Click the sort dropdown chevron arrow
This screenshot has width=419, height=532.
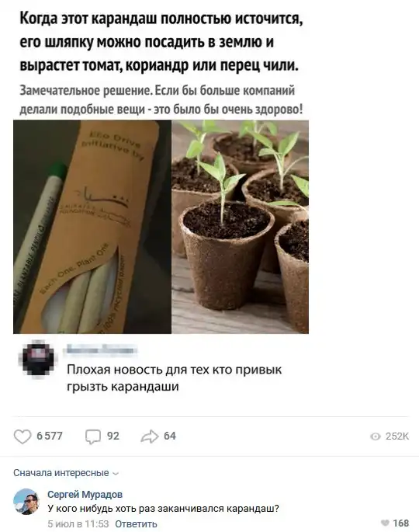click(x=116, y=474)
